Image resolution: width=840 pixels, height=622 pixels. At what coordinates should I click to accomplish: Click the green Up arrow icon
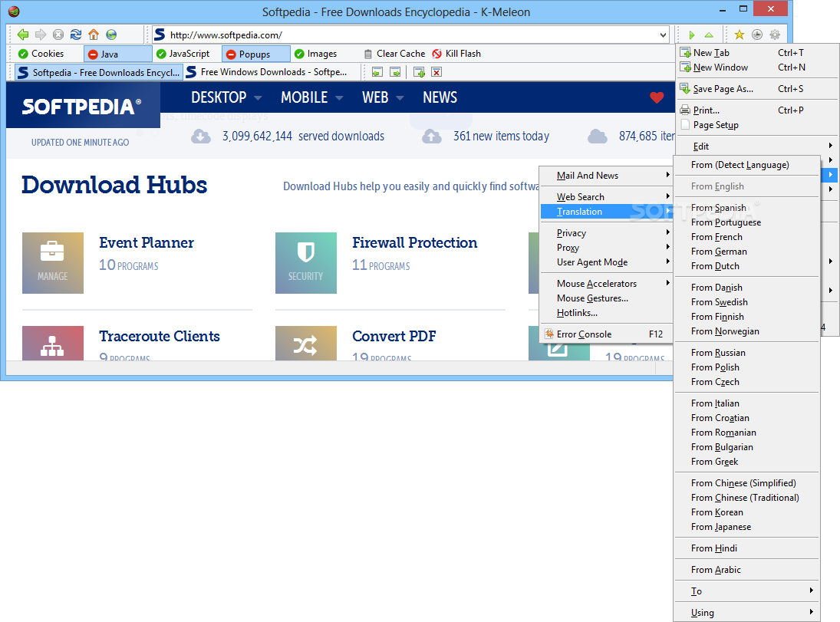point(709,35)
